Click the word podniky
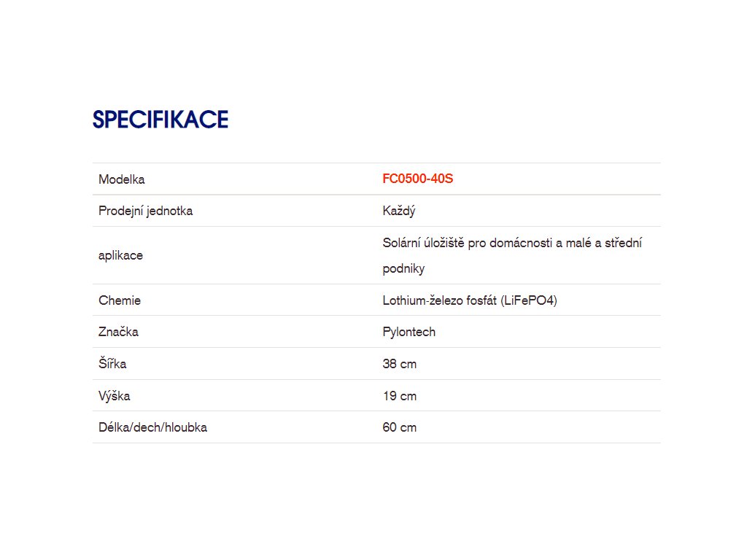The width and height of the screenshot is (747, 560). pos(403,268)
